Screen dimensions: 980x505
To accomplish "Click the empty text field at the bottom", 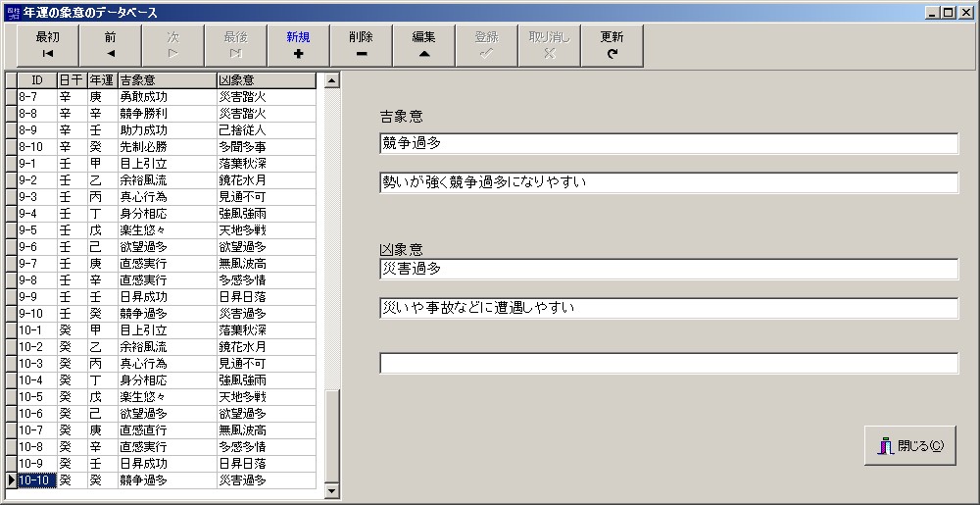I will (x=668, y=363).
